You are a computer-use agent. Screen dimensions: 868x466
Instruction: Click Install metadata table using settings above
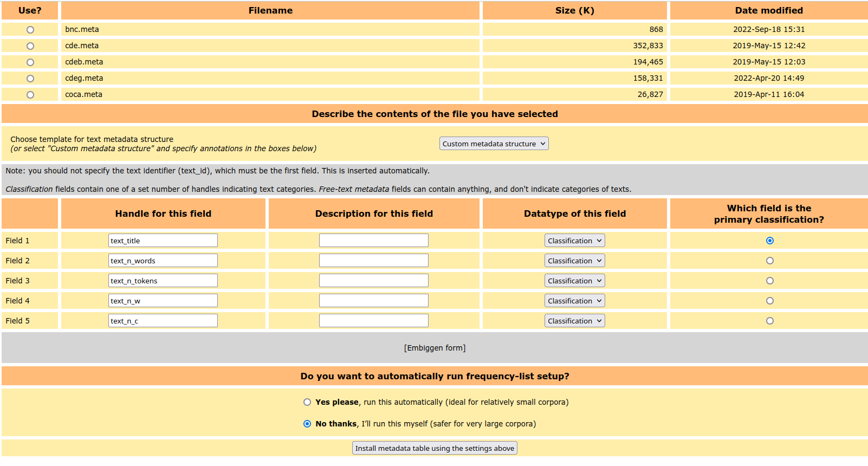tap(435, 448)
